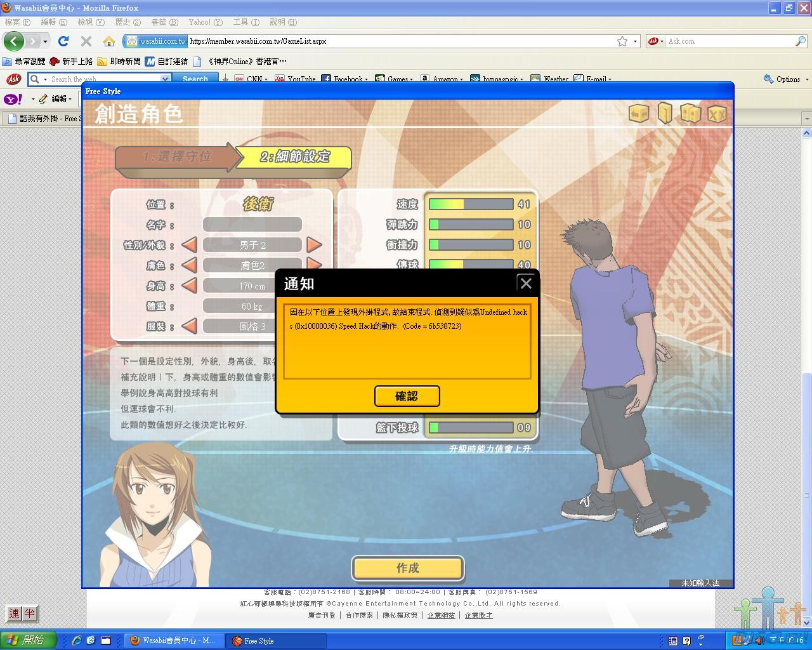
Task: Click the 作成 create button
Action: tap(408, 568)
